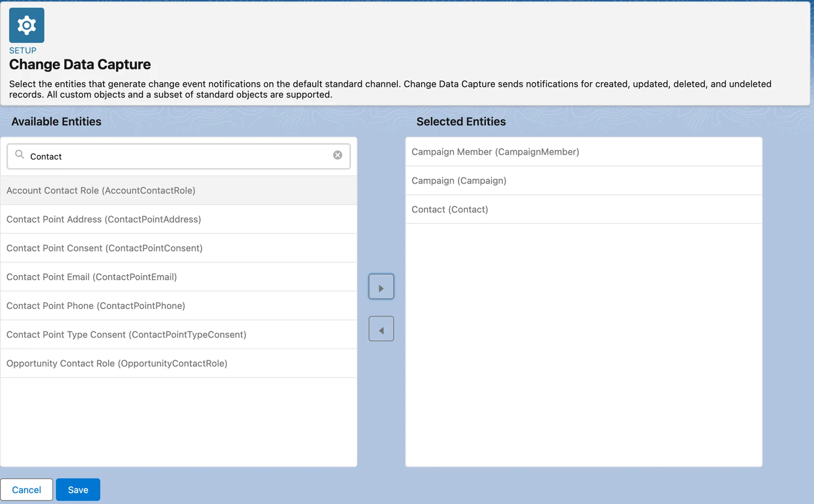The width and height of the screenshot is (814, 504).
Task: Click the left arrow to move entity back
Action: (x=381, y=329)
